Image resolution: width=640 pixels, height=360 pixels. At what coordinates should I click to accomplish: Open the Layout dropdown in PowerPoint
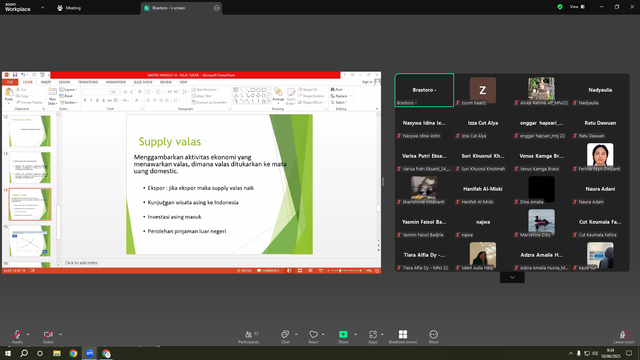(x=69, y=89)
